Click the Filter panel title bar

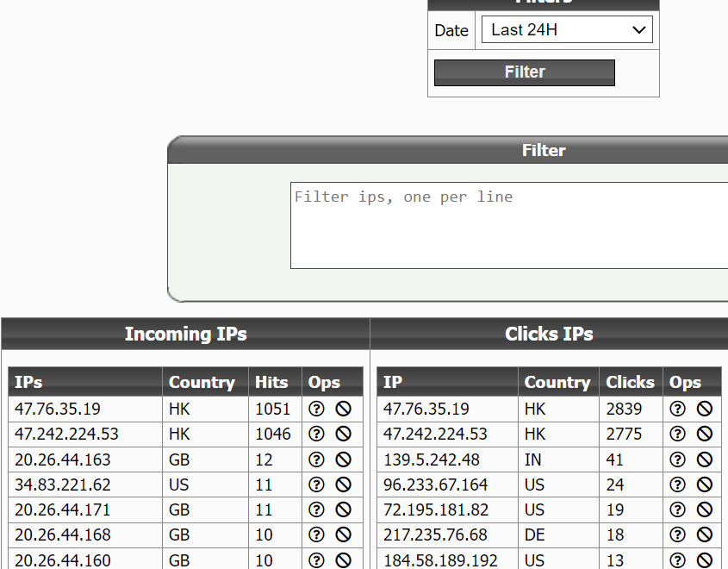tap(448, 150)
